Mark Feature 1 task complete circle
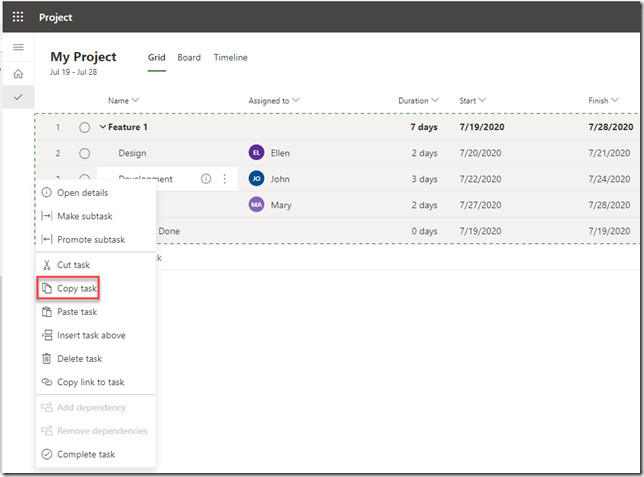This screenshot has height=477, width=644. 85,127
